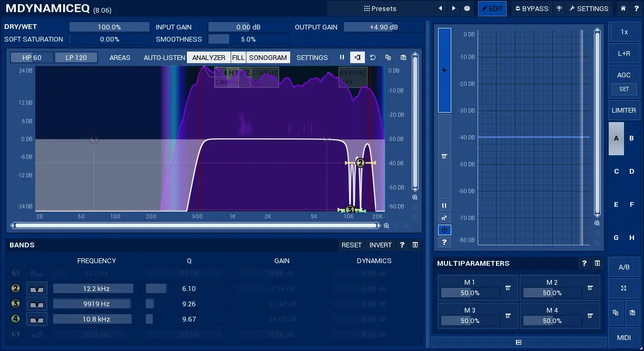Invert the bands with INVERT

click(x=381, y=245)
